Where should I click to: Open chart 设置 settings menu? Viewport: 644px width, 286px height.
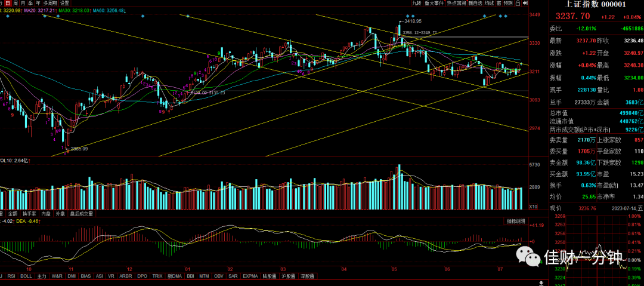point(64,3)
